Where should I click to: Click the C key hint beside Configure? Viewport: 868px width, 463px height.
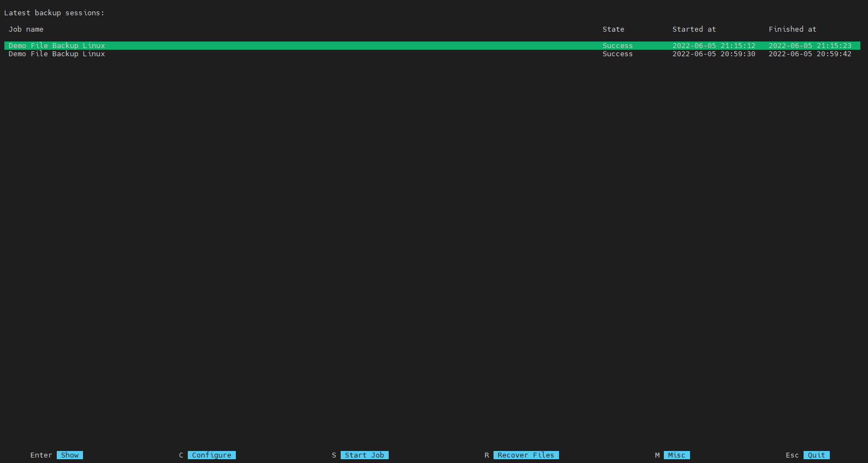[181, 455]
